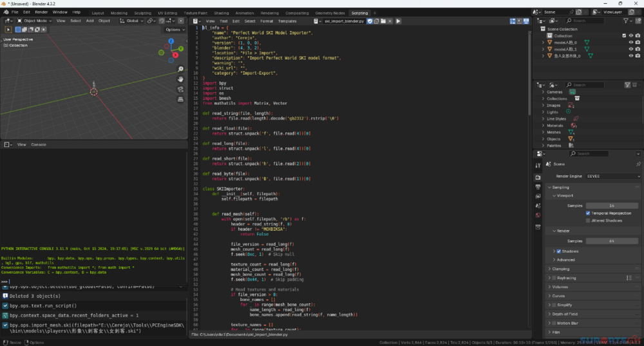Enable Jittered Shadows checkbox
The width and height of the screenshot is (644, 346).
coord(588,220)
